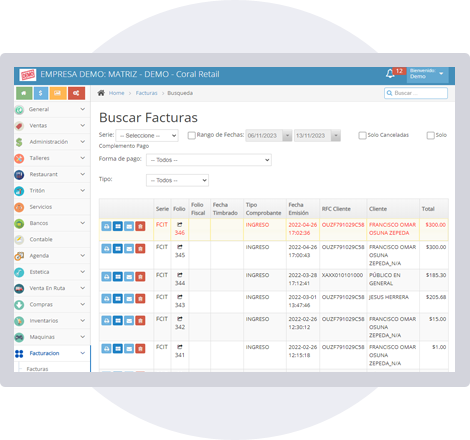
Task: Go to the Home breadcrumb link
Action: (116, 93)
